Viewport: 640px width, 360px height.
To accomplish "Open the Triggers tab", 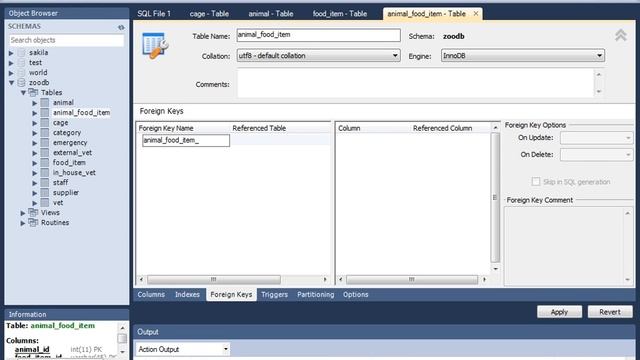I will [274, 294].
